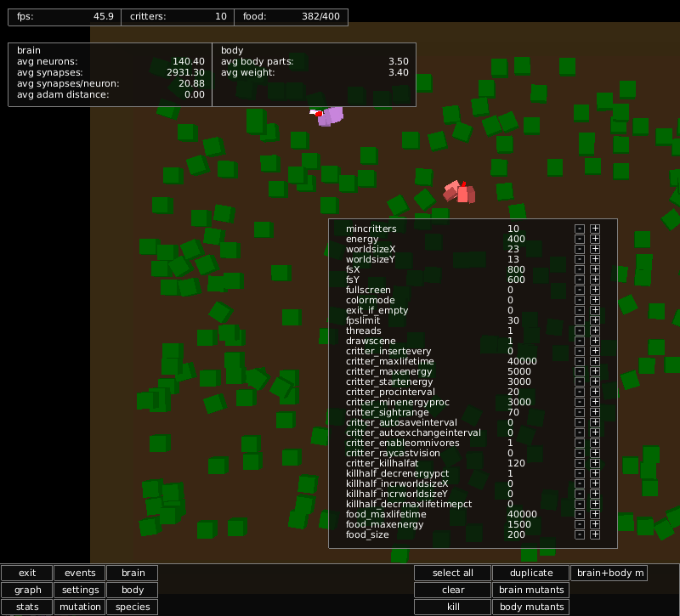Decrease the mincritters value with minus
The width and height of the screenshot is (680, 616).
coord(580,229)
